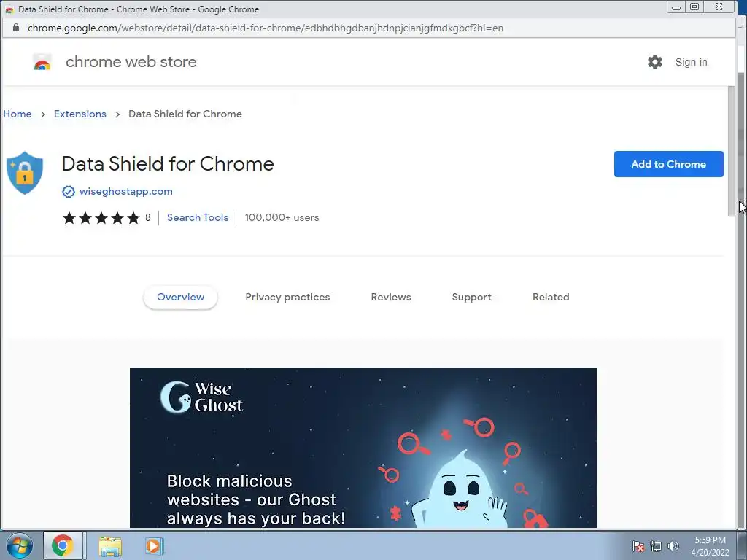747x560 pixels.
Task: Click the Action Center flag tray icon
Action: pyautogui.click(x=638, y=546)
